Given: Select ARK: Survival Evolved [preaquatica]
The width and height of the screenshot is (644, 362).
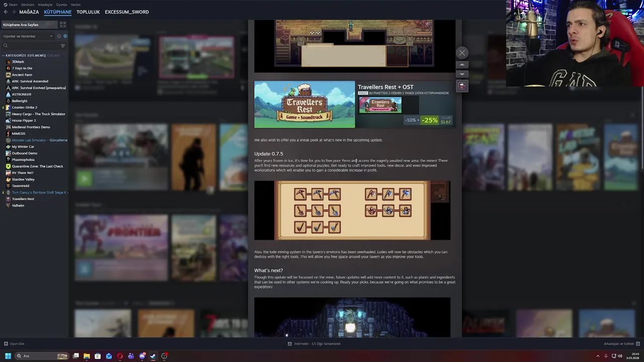Looking at the screenshot, I should pyautogui.click(x=39, y=88).
